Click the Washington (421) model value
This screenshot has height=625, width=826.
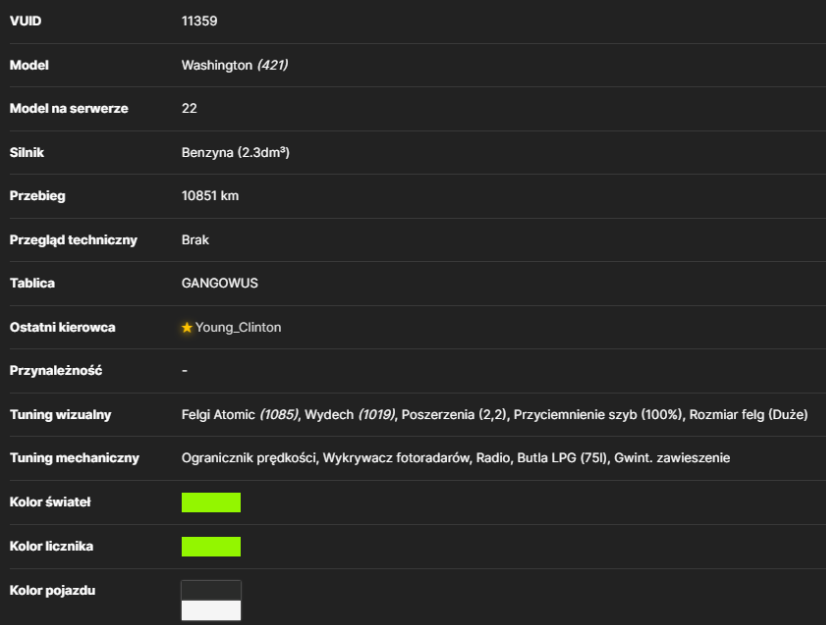pos(234,65)
